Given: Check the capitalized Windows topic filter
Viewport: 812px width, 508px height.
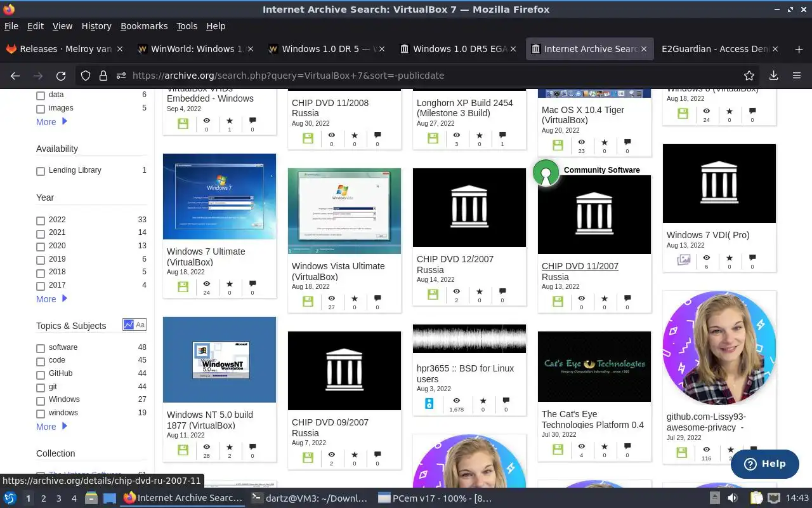Looking at the screenshot, I should coord(41,401).
